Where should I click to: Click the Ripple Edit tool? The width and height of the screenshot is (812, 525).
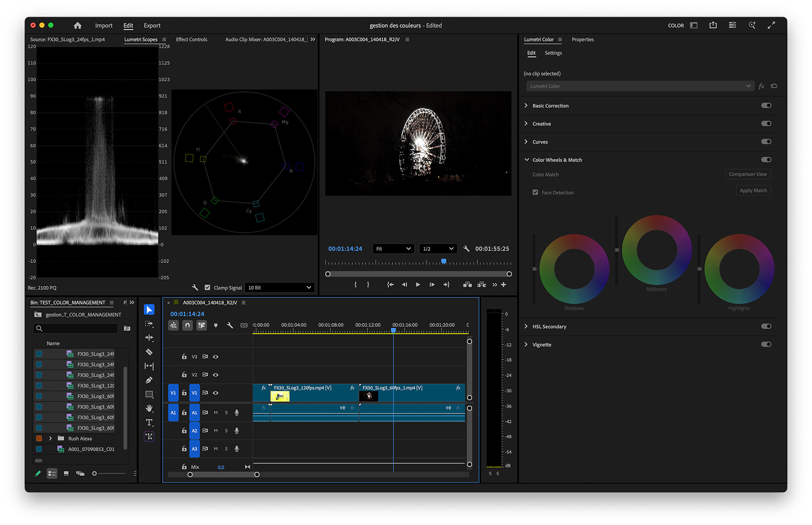pos(149,338)
